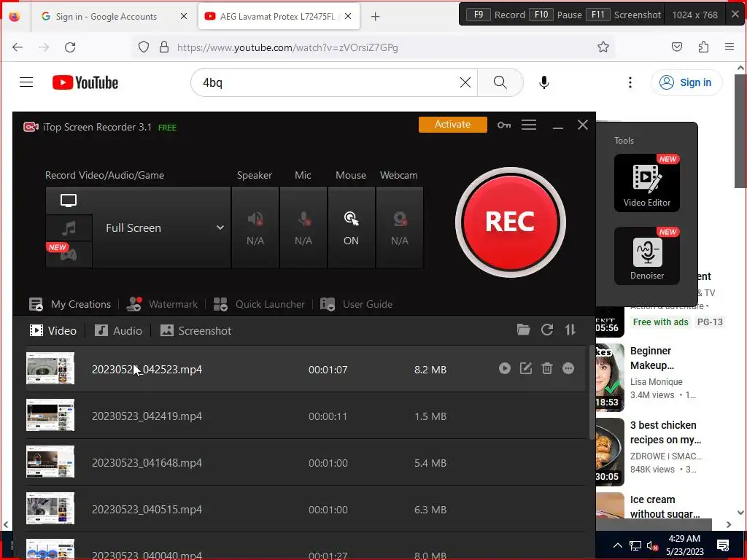747x560 pixels.
Task: Select 20230523_040515.mp4 file name
Action: click(x=147, y=510)
